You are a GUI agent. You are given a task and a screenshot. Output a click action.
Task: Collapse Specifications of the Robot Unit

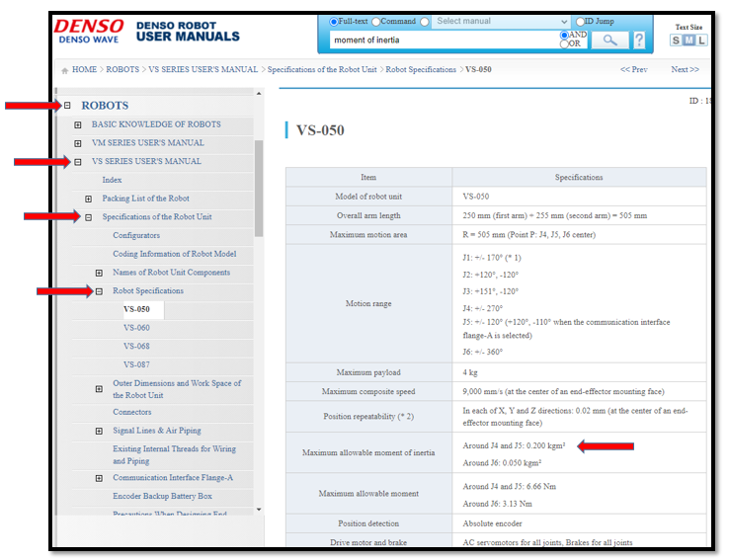(88, 217)
